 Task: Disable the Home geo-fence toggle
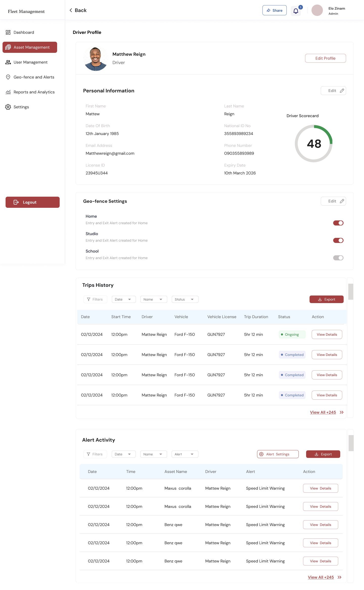pos(338,223)
